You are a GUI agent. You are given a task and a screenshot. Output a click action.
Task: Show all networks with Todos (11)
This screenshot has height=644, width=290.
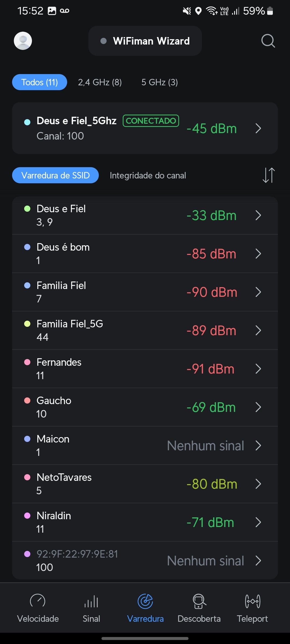39,82
